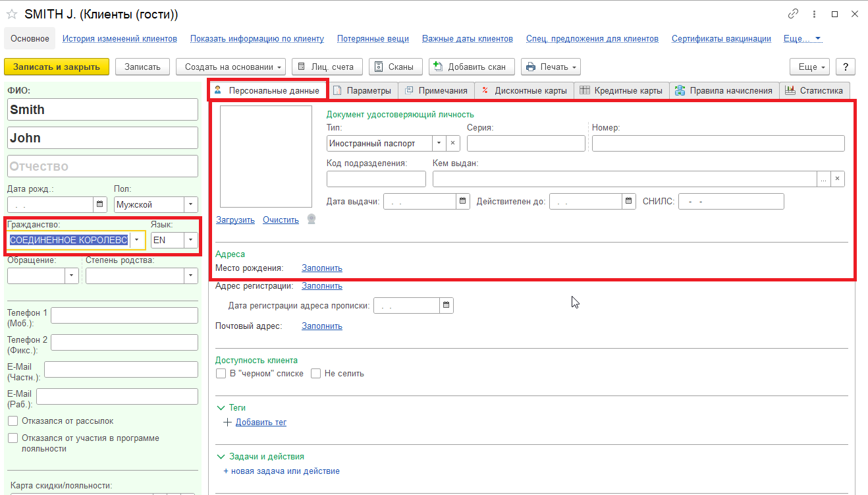Image resolution: width=868 pixels, height=495 pixels.
Task: Switch to 'Параметры' tab
Action: (x=362, y=90)
